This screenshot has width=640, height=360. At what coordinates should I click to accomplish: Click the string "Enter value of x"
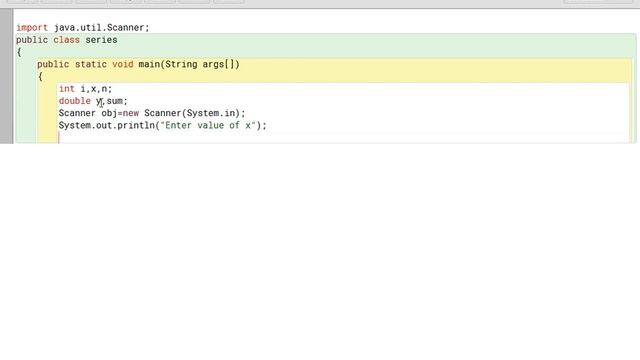208,126
